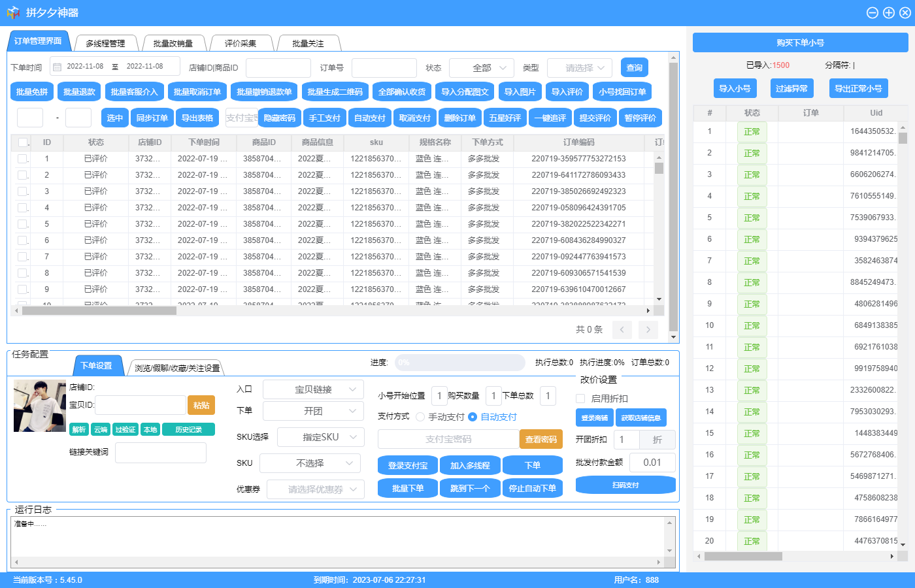Click the 进度 progress bar
Screen dimensions: 915x588
tap(459, 362)
